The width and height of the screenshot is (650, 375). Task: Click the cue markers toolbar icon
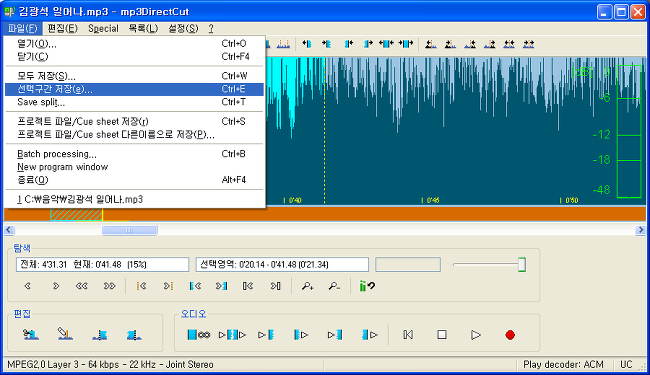point(283,44)
